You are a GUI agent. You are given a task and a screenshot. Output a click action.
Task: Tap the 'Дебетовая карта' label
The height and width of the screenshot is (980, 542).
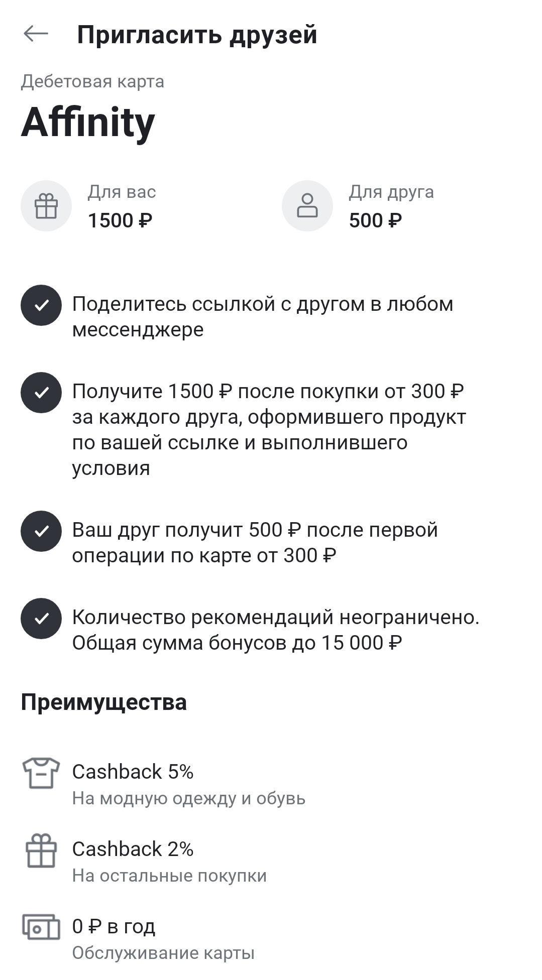92,81
